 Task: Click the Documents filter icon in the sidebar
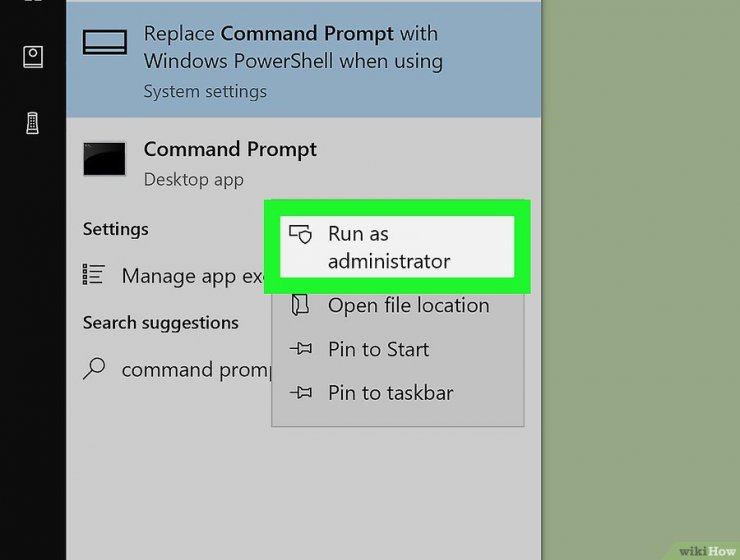(33, 57)
